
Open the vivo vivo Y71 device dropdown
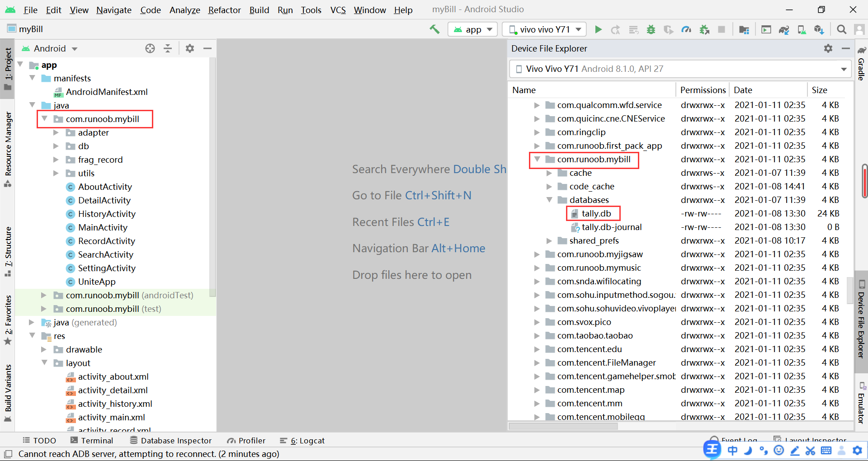click(544, 29)
